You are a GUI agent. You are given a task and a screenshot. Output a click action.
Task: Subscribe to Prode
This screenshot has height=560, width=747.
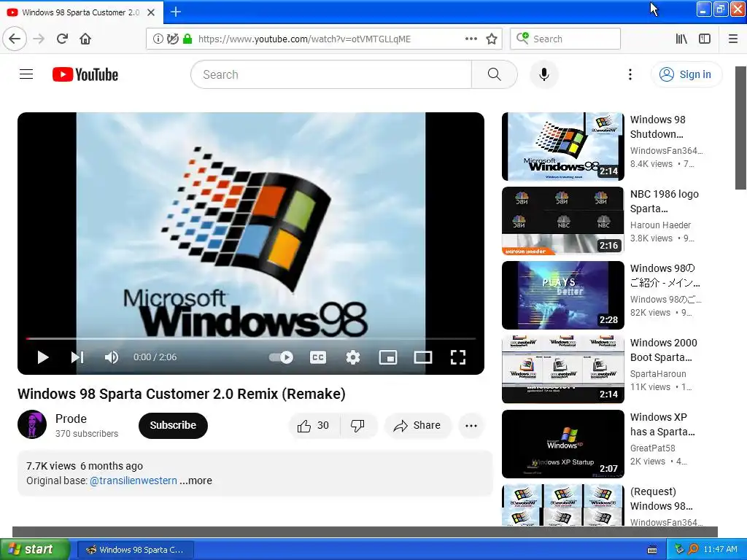coord(173,425)
